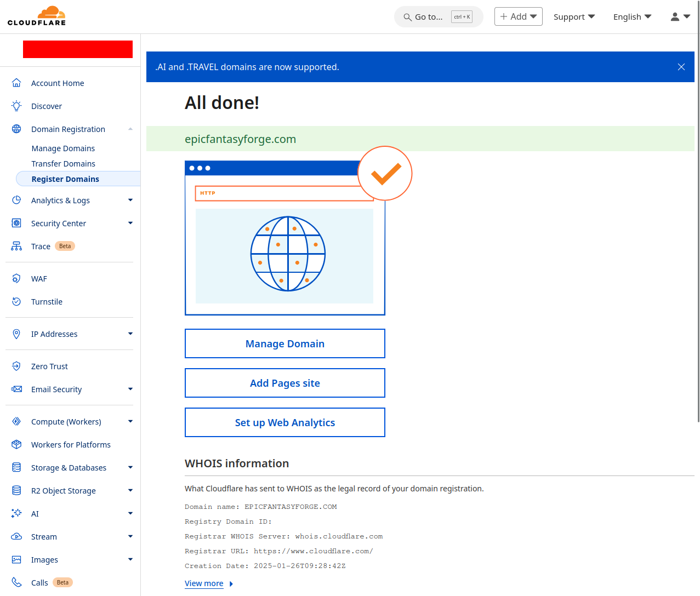
Task: Open the Add dropdown
Action: 519,16
